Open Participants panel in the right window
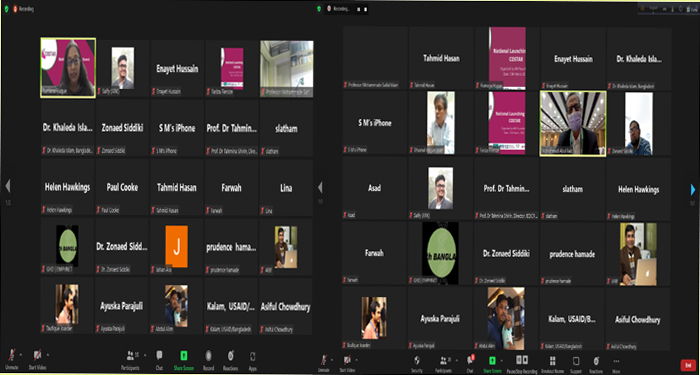 tap(444, 363)
